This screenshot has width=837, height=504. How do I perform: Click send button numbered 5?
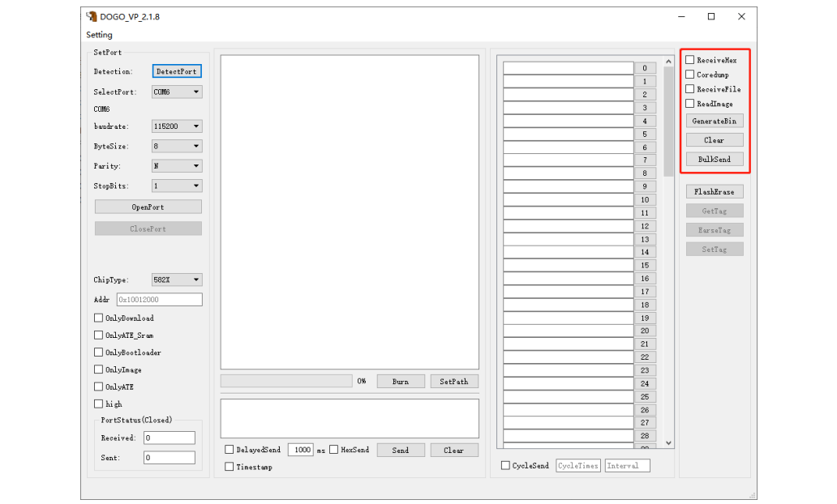pyautogui.click(x=645, y=134)
